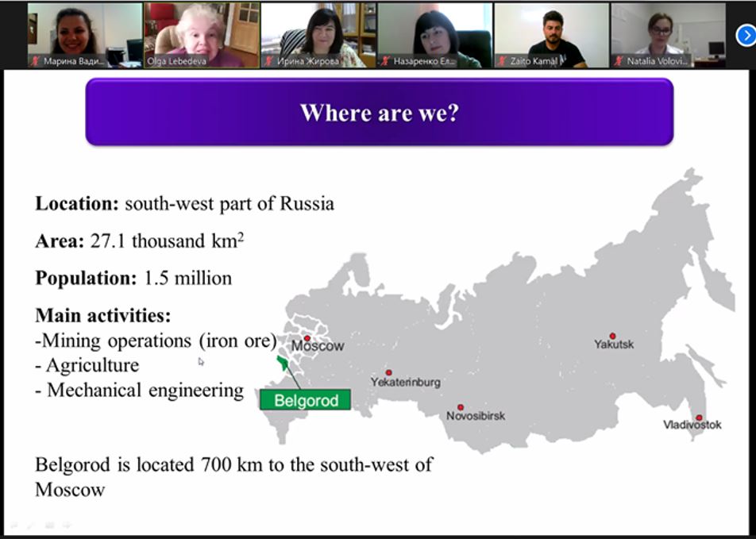Screen dimensions: 756x539
Task: Click the Vladivostok marker on the map
Action: tap(699, 418)
